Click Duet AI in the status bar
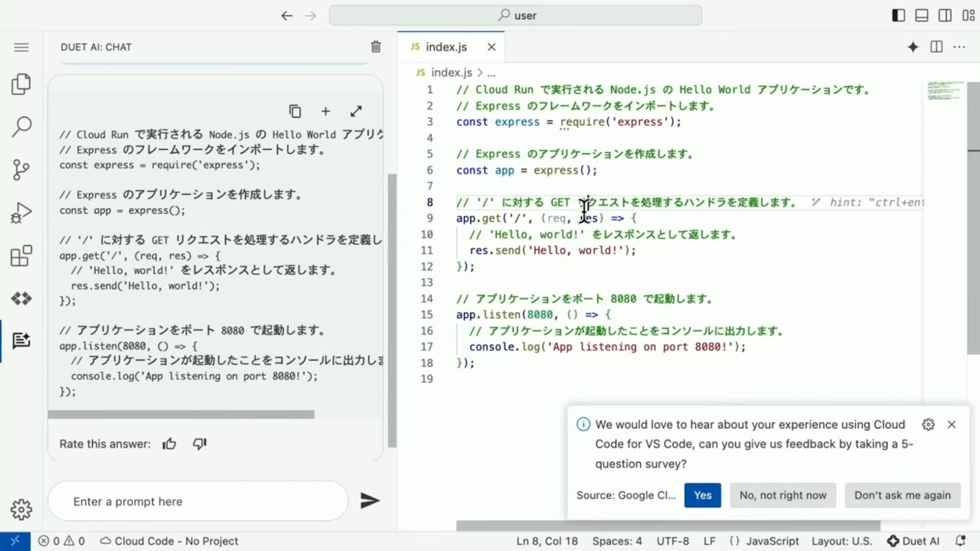The width and height of the screenshot is (980, 551). pos(913,541)
